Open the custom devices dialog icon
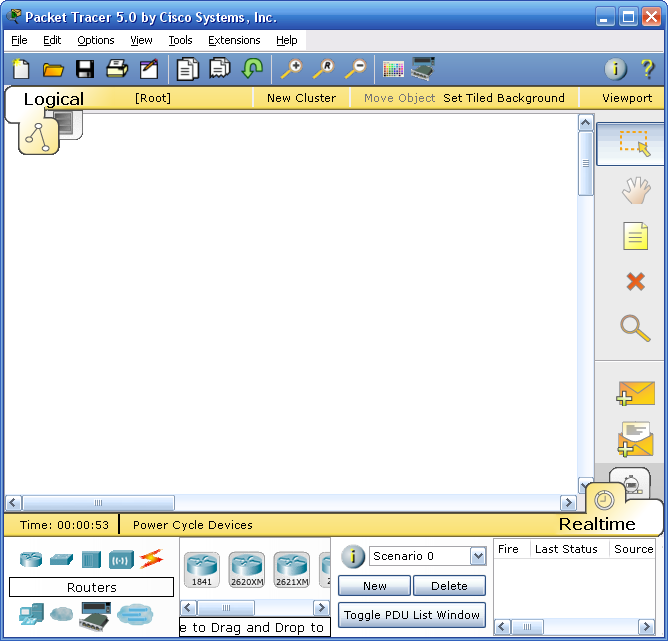Viewport: 668px width, 641px height. [423, 69]
